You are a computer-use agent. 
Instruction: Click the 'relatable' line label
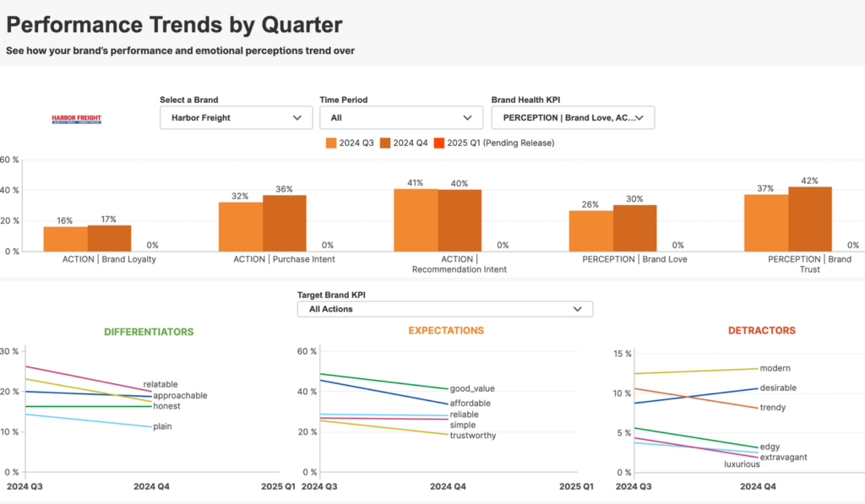tap(160, 385)
